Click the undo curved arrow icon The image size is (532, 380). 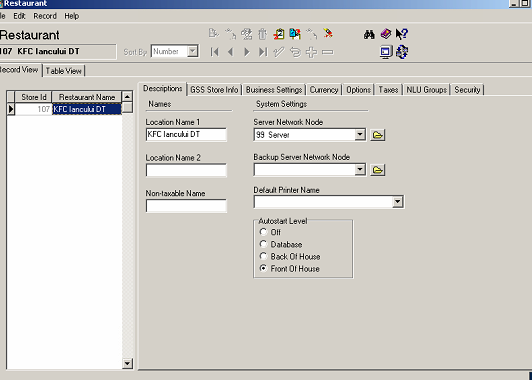coord(295,52)
